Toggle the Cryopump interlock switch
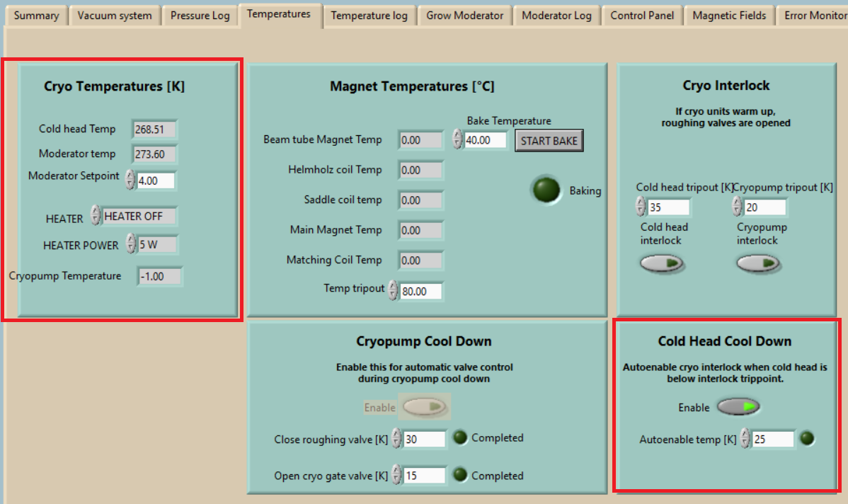Image resolution: width=848 pixels, height=504 pixels. (x=757, y=263)
